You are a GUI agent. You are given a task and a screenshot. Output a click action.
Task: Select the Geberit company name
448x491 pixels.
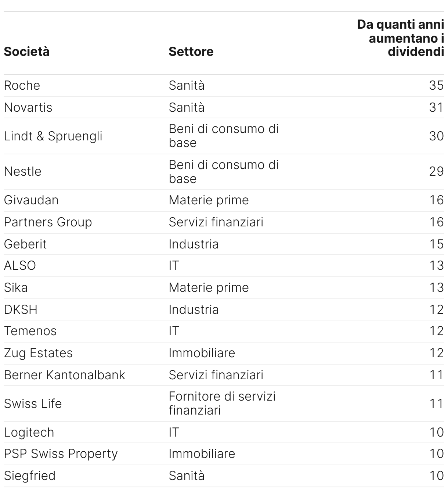[x=25, y=244]
